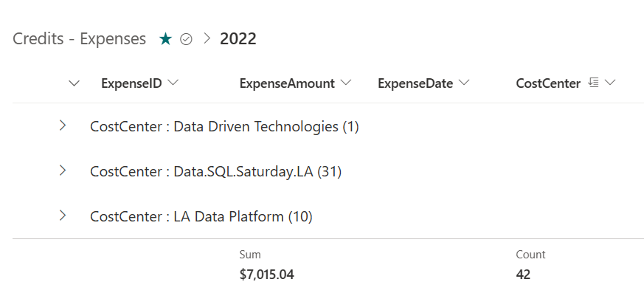Image resolution: width=644 pixels, height=296 pixels.
Task: Click the ExpenseDate column header label
Action: (x=415, y=83)
